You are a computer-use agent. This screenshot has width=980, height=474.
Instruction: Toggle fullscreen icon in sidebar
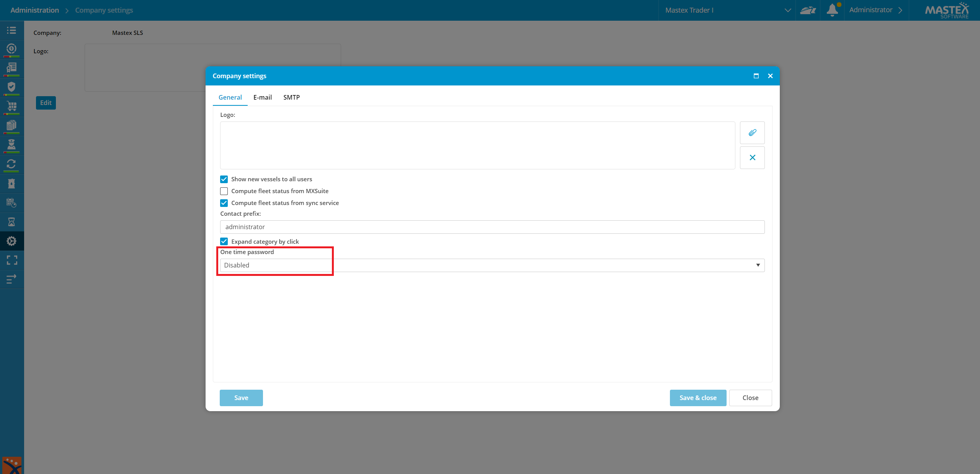tap(11, 261)
